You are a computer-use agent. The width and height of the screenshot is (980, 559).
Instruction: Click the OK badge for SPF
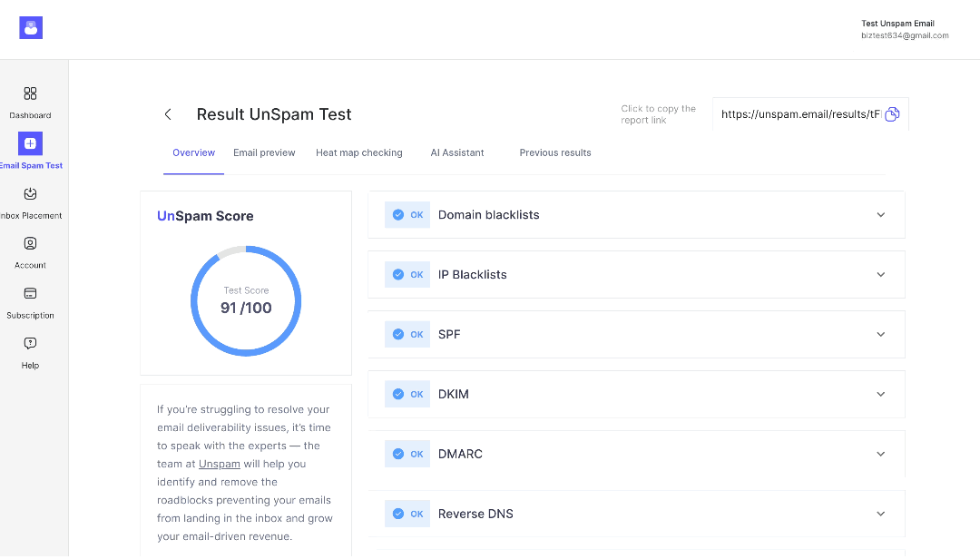[407, 335]
